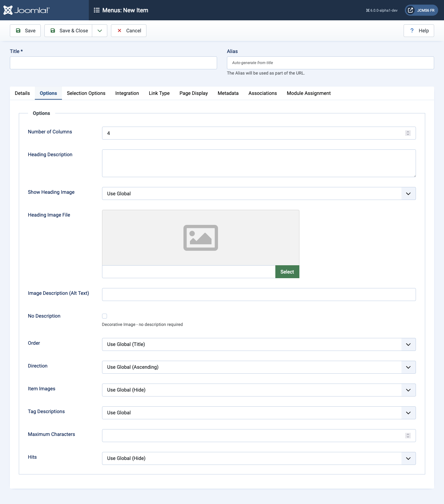Expand the Save & Close dropdown arrow
Image resolution: width=444 pixels, height=504 pixels.
[100, 30]
